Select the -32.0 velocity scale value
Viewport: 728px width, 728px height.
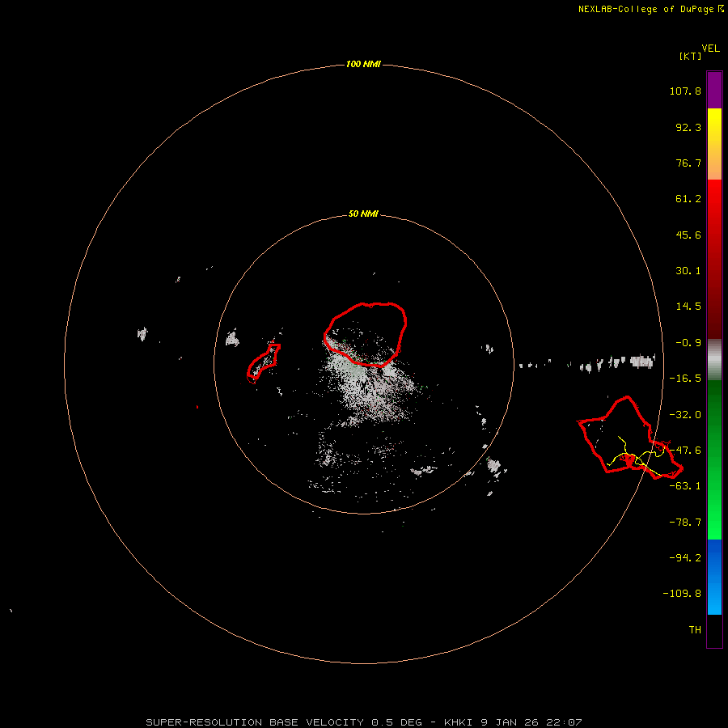click(685, 415)
